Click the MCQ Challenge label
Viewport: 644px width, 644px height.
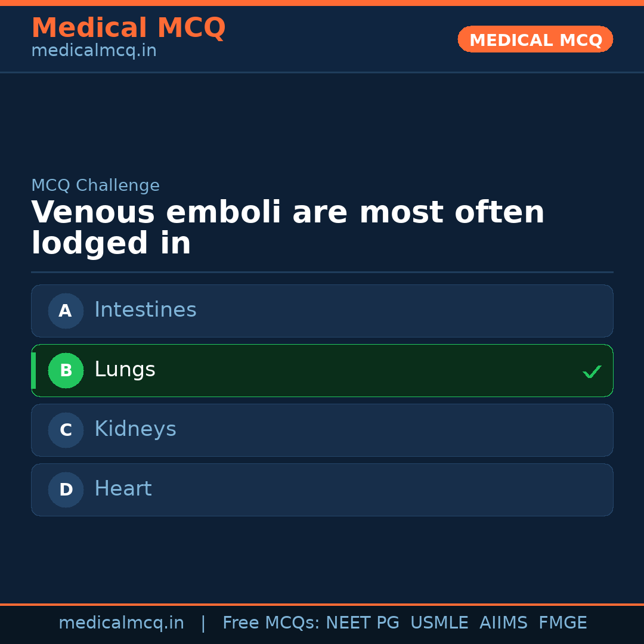tap(95, 185)
